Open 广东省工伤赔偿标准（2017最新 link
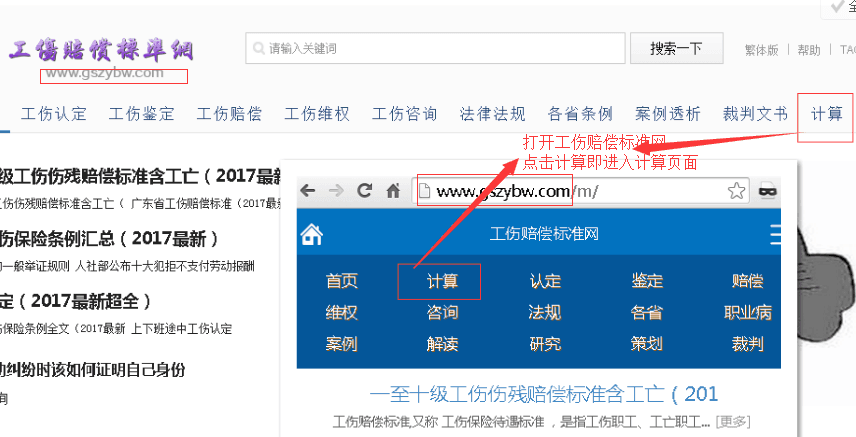Viewport: 856px width, 437px height. [x=206, y=204]
